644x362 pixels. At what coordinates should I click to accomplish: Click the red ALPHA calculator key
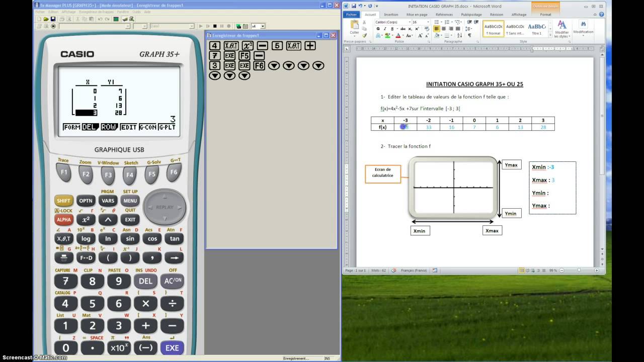pyautogui.click(x=63, y=219)
